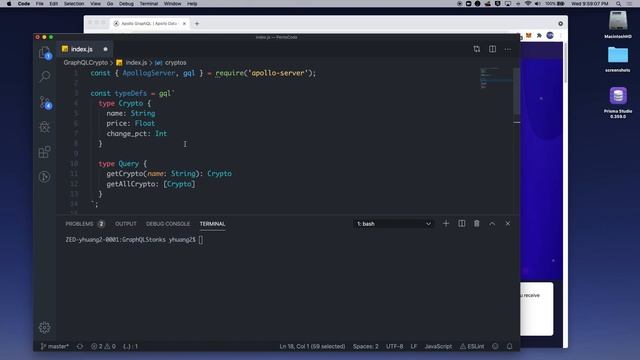Open the Macintosh HD desktop drive

(x=618, y=24)
